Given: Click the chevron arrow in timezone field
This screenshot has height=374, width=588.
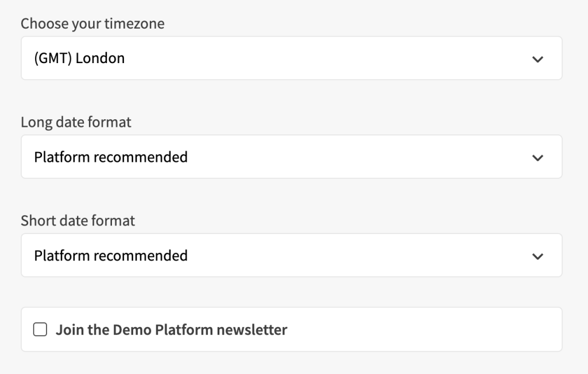Looking at the screenshot, I should 537,59.
